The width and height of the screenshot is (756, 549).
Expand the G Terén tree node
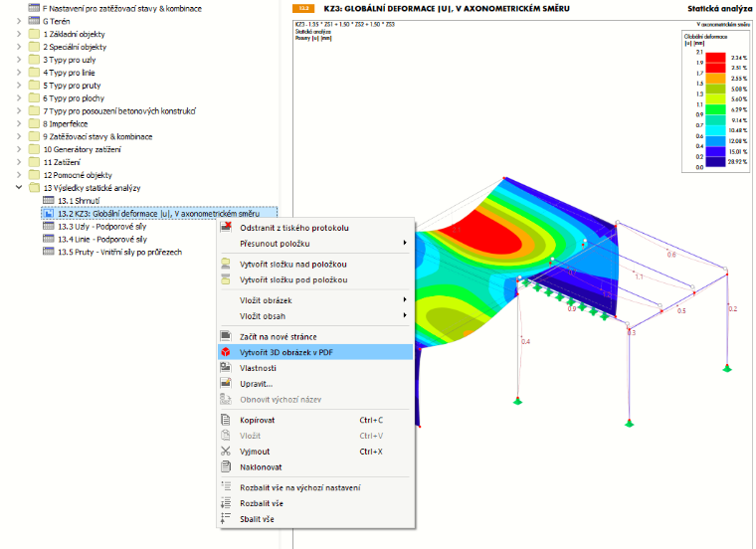[x=19, y=21]
